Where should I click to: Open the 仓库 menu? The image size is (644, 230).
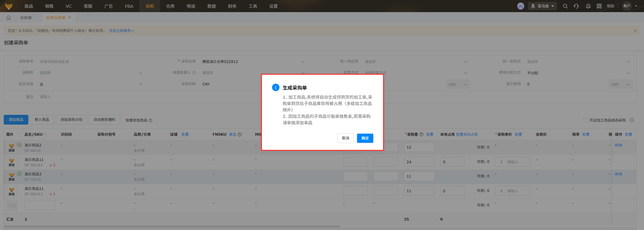pos(170,6)
